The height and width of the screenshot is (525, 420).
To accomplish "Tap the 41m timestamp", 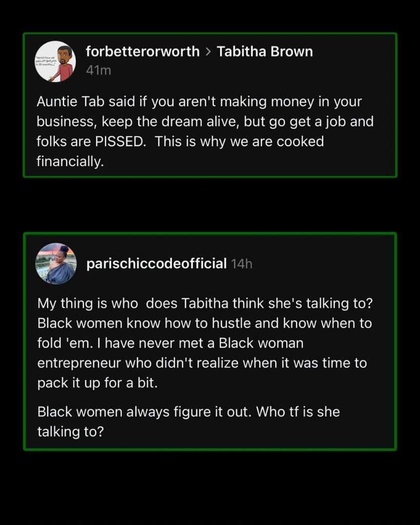I will tap(98, 70).
